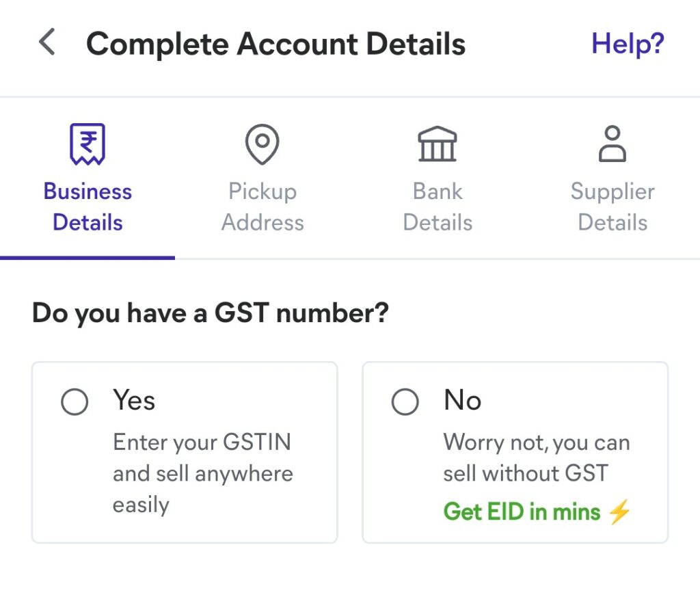The width and height of the screenshot is (700, 597).
Task: Open Bank Details via the bank building icon
Action: tap(437, 143)
